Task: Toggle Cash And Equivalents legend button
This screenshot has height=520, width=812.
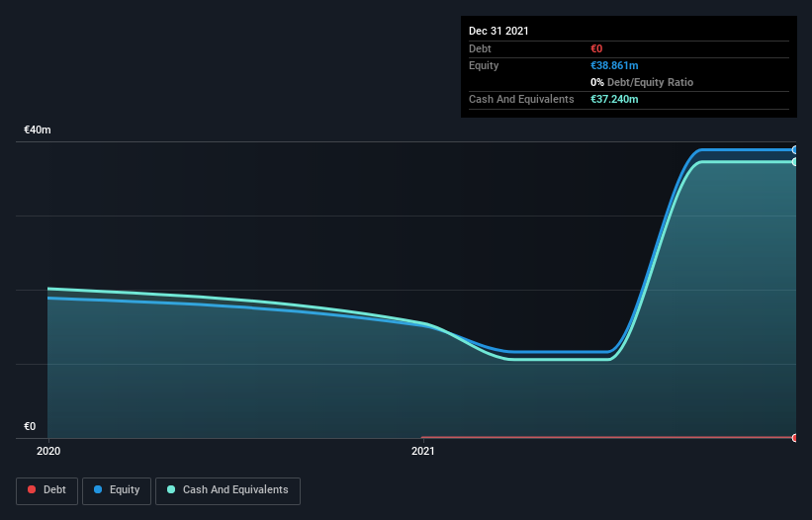Action: click(x=227, y=490)
